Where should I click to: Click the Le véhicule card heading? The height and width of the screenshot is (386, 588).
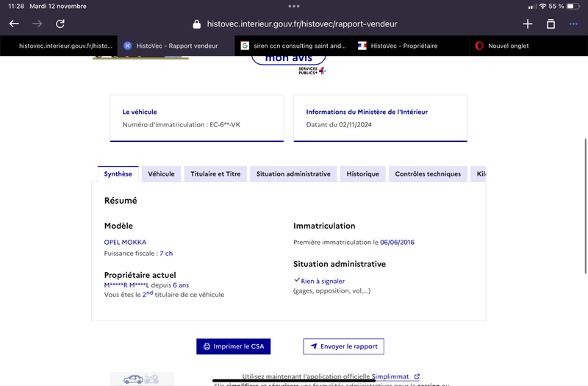(140, 112)
